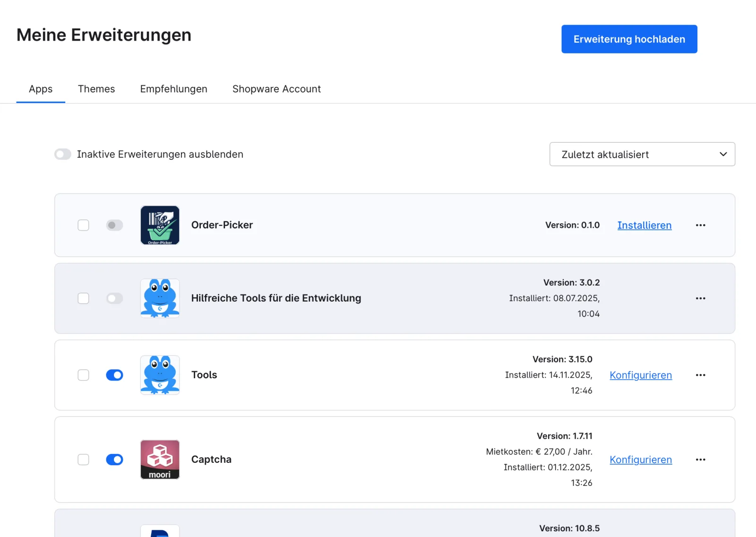Screen dimensions: 756x537
Task: Click the Captcha extension name
Action: 211,459
